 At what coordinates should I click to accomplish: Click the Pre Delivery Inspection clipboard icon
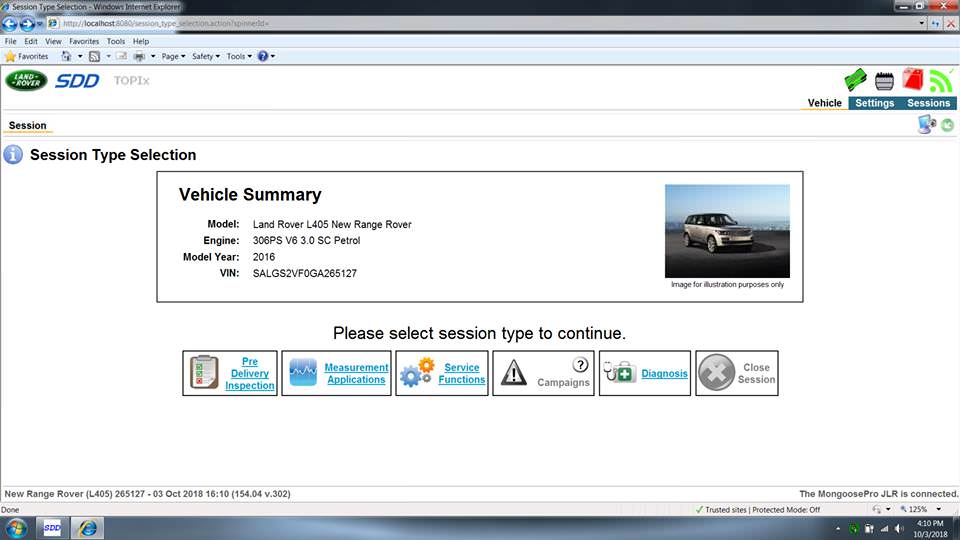coord(204,372)
